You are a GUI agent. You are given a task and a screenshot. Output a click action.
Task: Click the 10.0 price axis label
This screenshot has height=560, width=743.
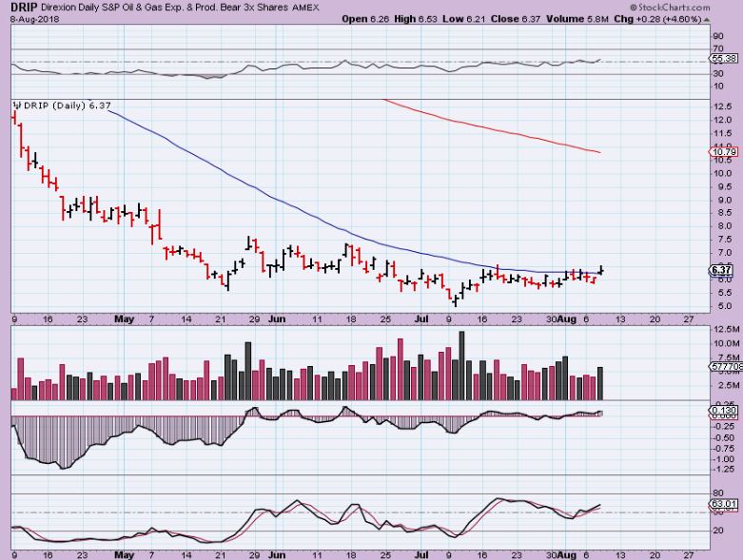723,173
